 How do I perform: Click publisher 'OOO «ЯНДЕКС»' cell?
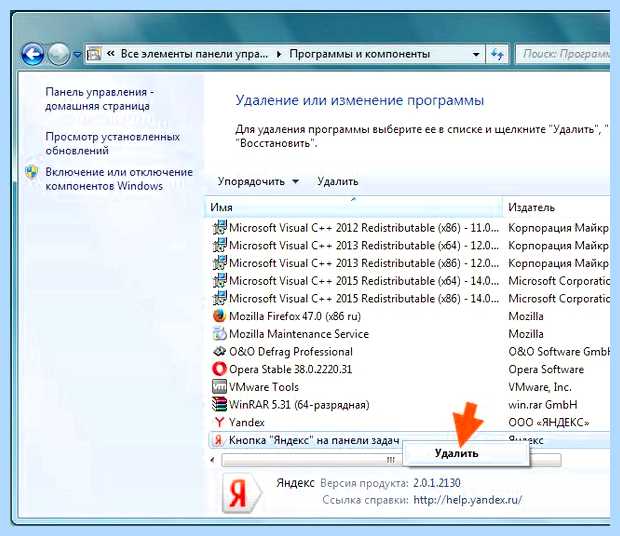tap(548, 422)
